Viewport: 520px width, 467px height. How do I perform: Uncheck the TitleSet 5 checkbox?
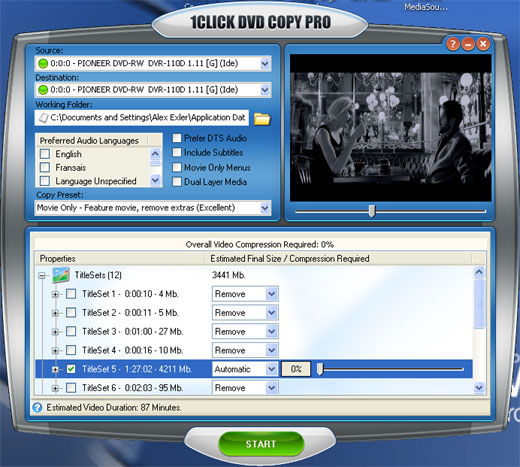point(71,369)
